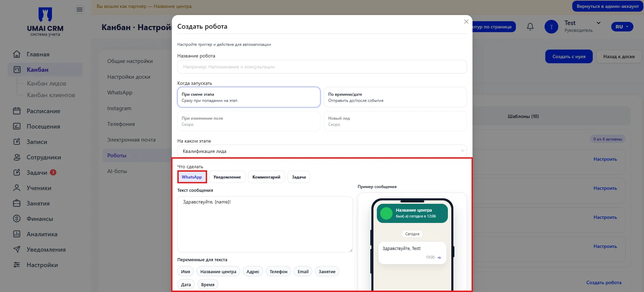This screenshot has width=644, height=292.
Task: Open Канбан клиентов sidebar subitem
Action: [51, 95]
